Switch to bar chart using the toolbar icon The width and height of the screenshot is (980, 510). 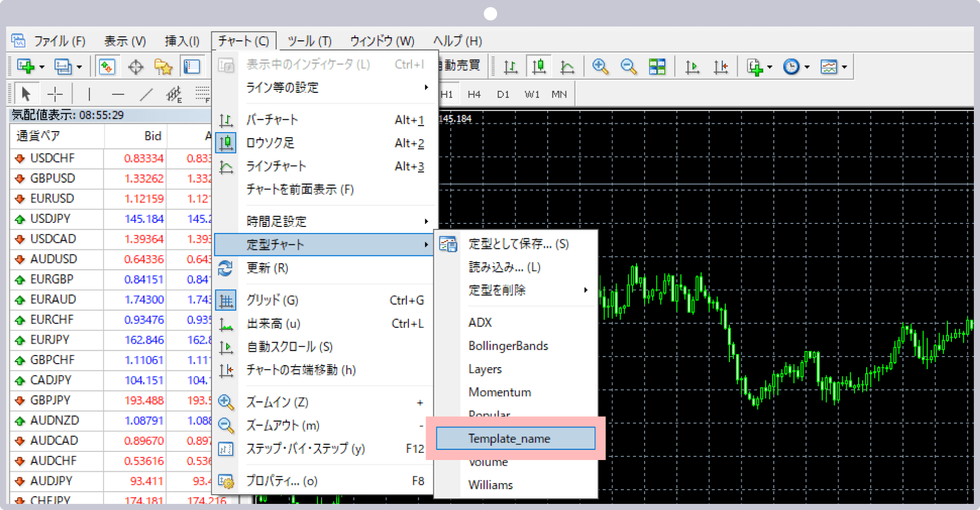click(510, 66)
